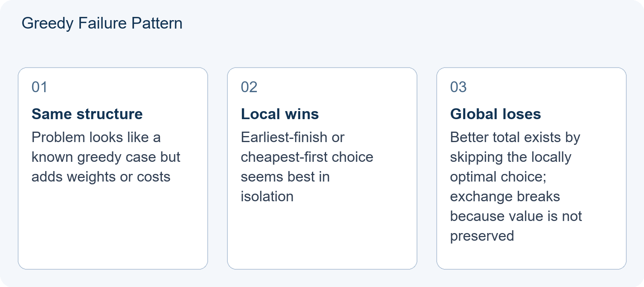644x287 pixels.
Task: Click text 'optimal choice;' in third card
Action: [498, 177]
